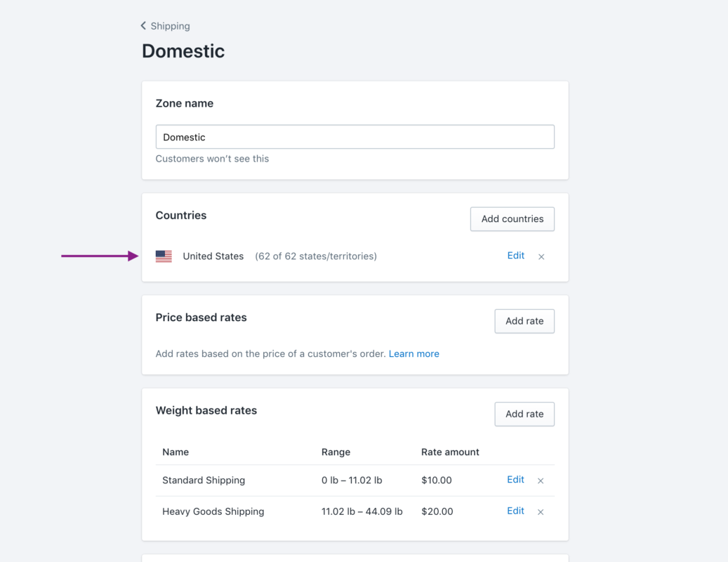728x562 pixels.
Task: Select the Standard Shipping row name
Action: pos(204,481)
